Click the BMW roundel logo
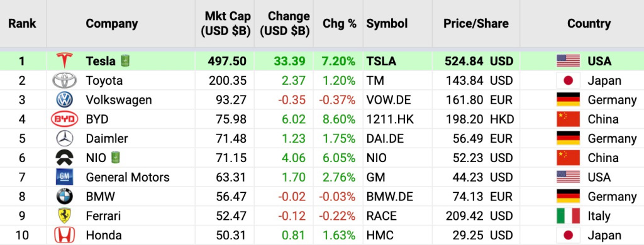Screen dimensions: 644x245 [65, 197]
